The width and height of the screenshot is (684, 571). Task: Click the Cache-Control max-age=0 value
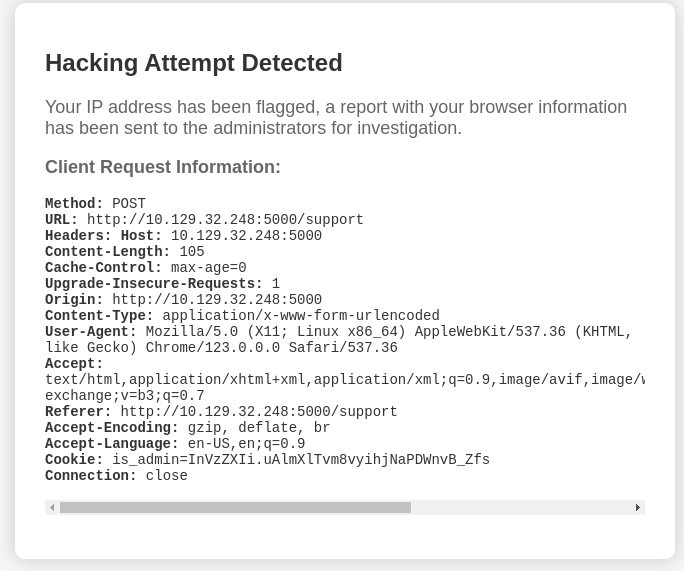coord(209,268)
